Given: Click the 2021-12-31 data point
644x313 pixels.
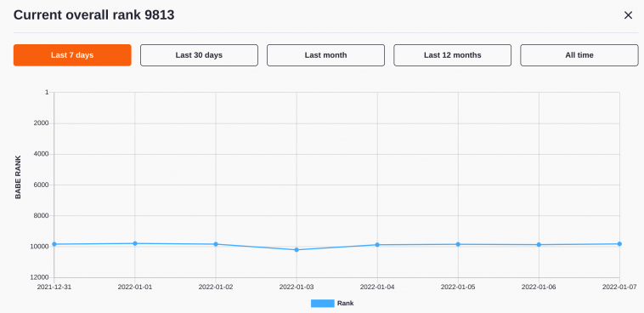Looking at the screenshot, I should pos(54,244).
